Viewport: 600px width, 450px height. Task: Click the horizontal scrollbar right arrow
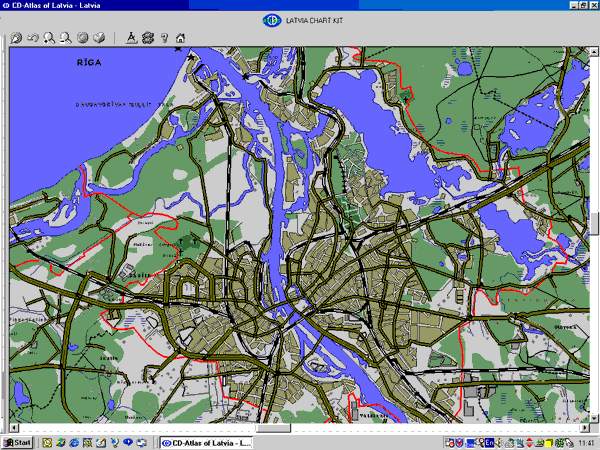(x=585, y=428)
